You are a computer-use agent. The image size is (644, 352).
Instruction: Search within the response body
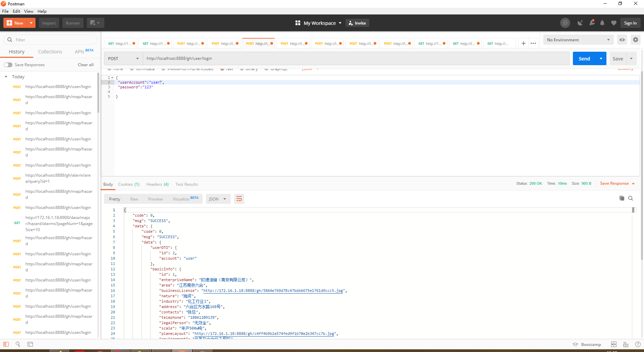coord(631,198)
